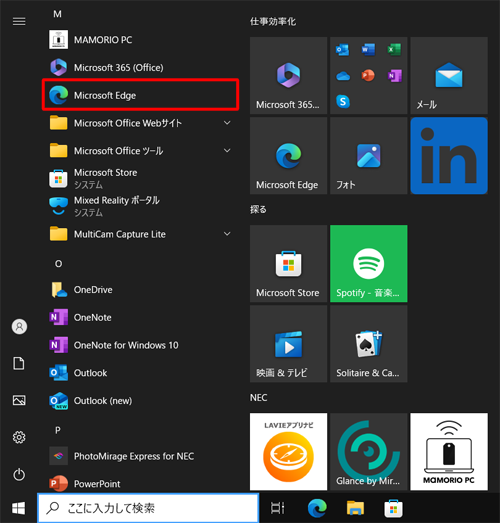Open the LinkedIn tile
The width and height of the screenshot is (500, 523).
449,155
